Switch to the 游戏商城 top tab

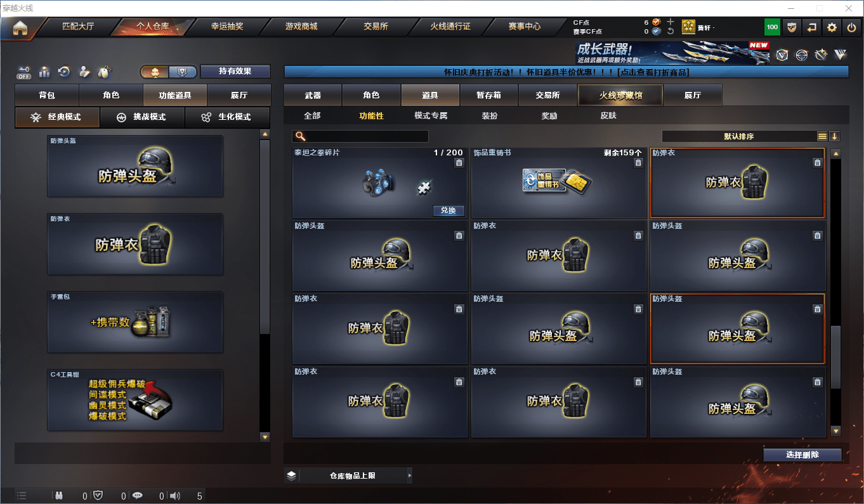pyautogui.click(x=301, y=27)
